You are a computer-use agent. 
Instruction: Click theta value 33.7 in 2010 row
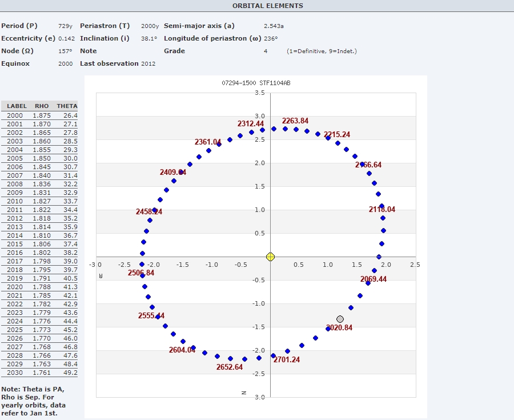pos(70,201)
